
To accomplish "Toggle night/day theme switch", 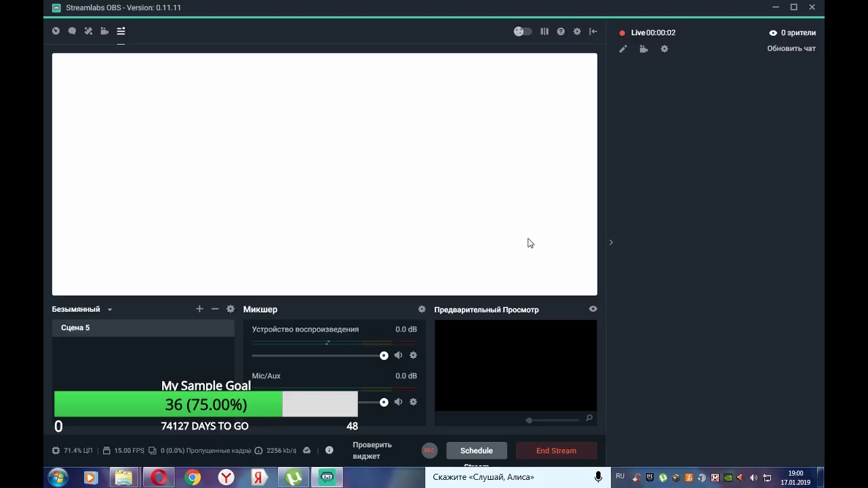I will [522, 31].
